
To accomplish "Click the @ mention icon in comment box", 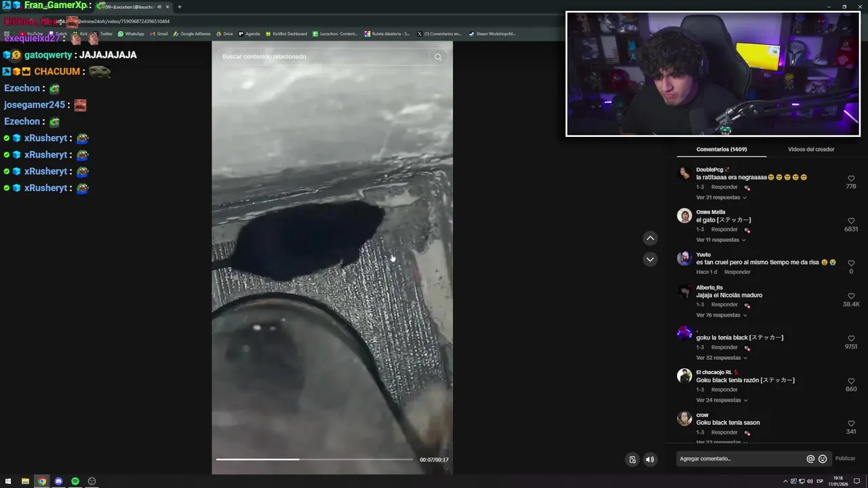I will (810, 459).
